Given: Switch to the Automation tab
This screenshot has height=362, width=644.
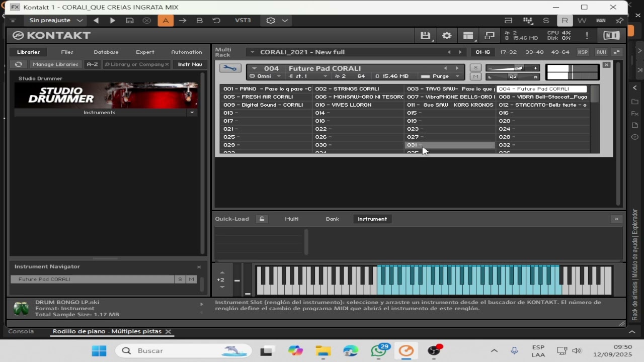Looking at the screenshot, I should 187,52.
